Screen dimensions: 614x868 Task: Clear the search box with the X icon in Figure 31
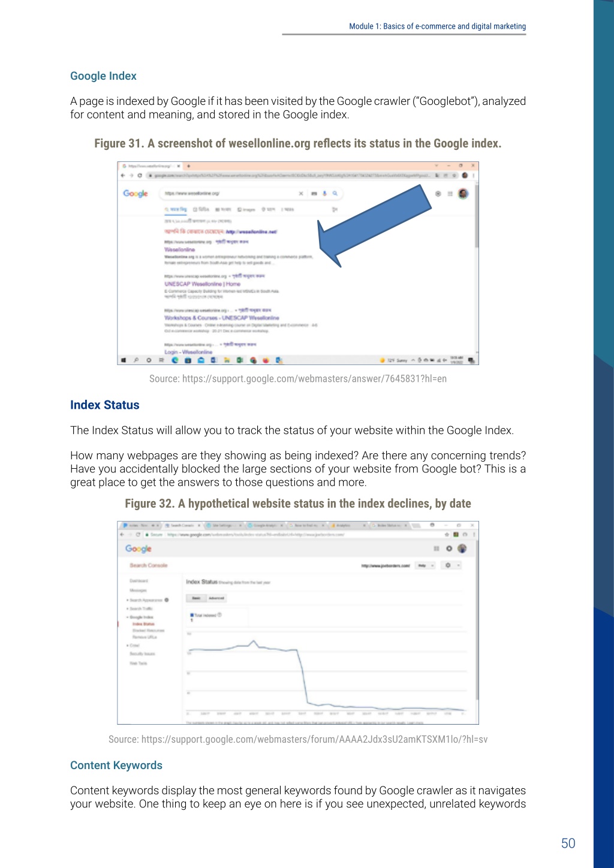[301, 194]
